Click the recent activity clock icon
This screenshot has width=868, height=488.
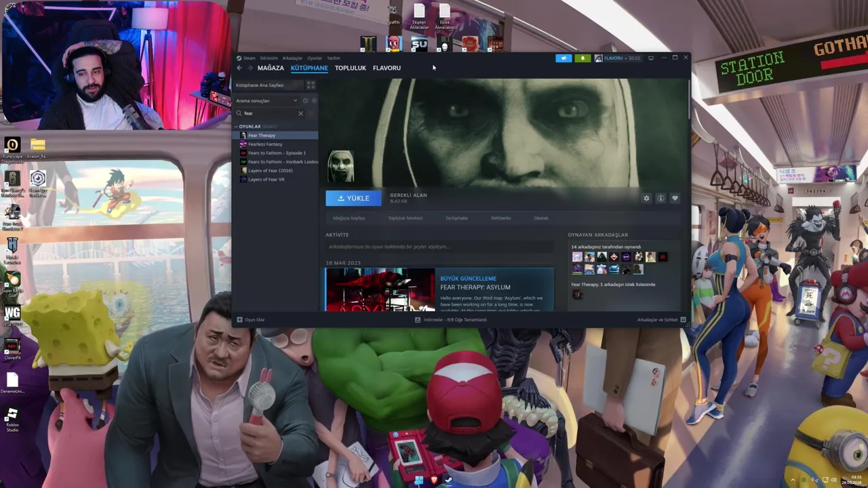coord(305,101)
